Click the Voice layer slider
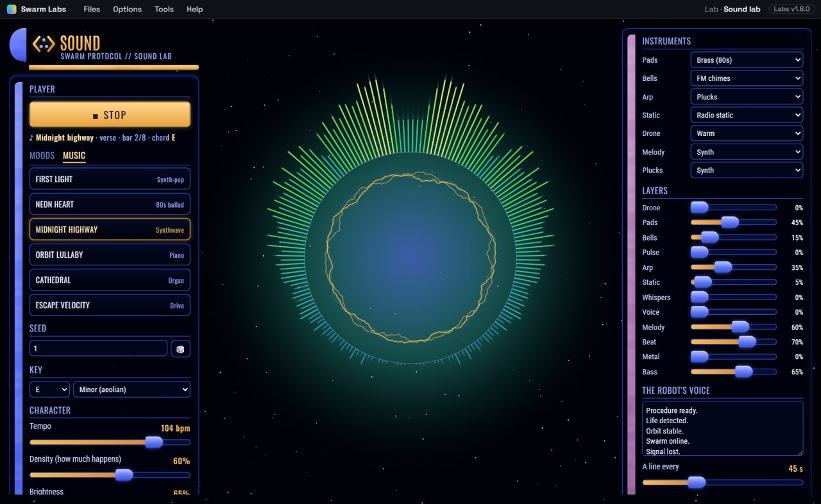Viewport: 821px width, 504px height. point(734,312)
